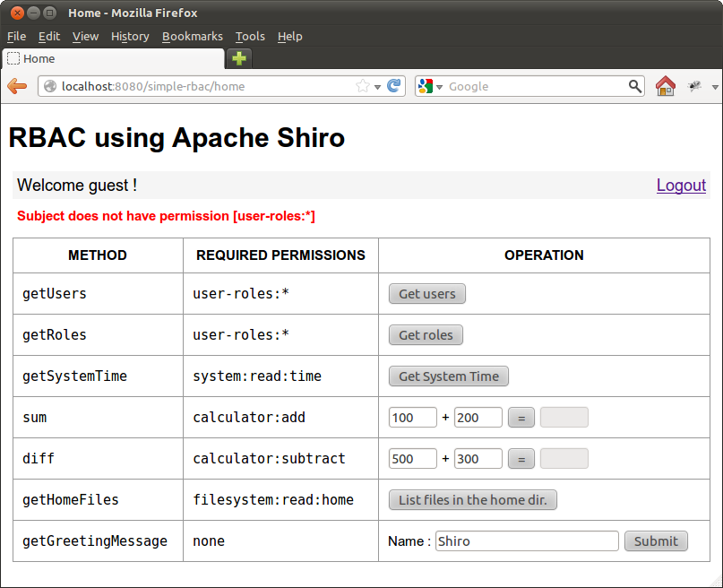The height and width of the screenshot is (588, 723).
Task: Expand the URL history dropdown arrow
Action: point(378,87)
